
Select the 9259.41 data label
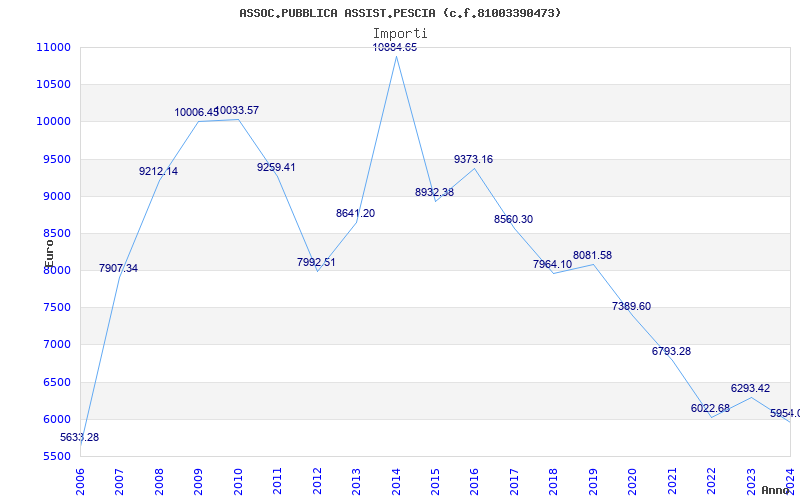pyautogui.click(x=276, y=167)
